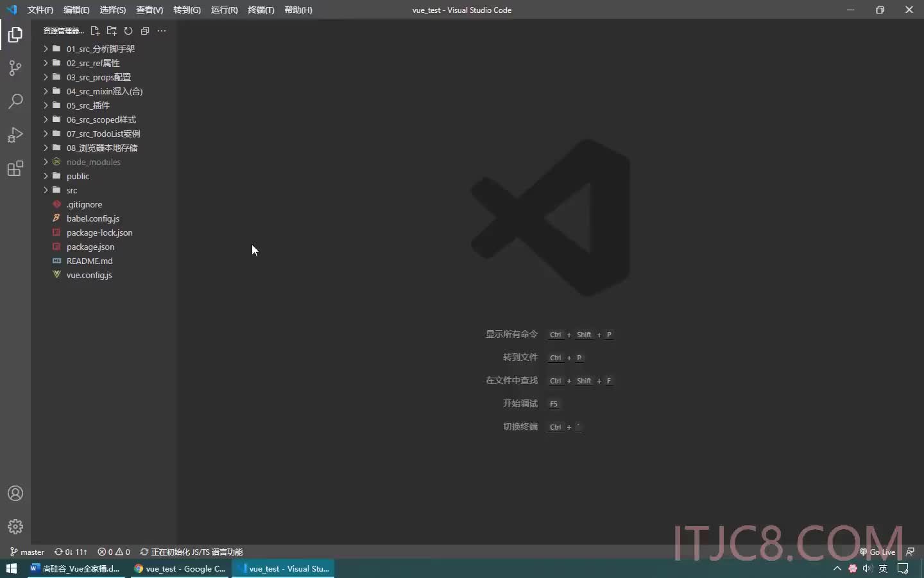Open the 转到(G) menu
This screenshot has width=924, height=578.
(187, 10)
